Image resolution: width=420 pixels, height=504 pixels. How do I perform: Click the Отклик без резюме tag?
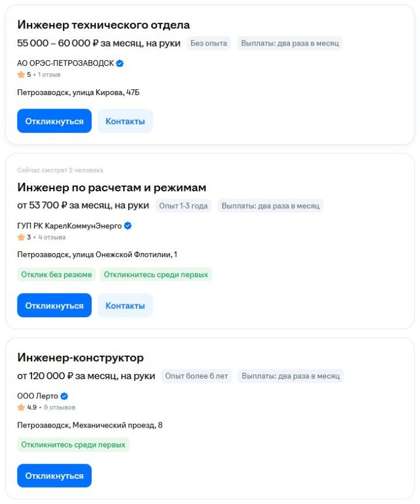(x=57, y=275)
